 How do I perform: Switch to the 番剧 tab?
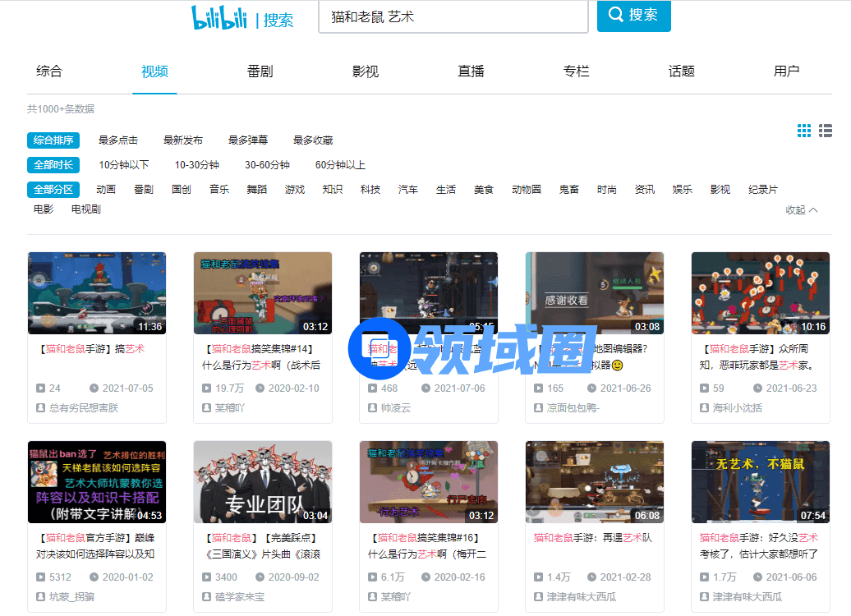[x=260, y=71]
